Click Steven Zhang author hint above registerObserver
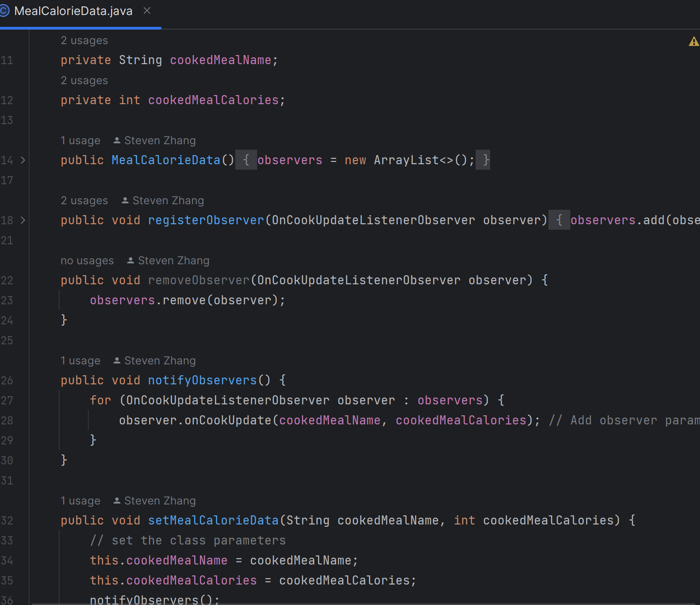Image resolution: width=700 pixels, height=605 pixels. tap(163, 201)
